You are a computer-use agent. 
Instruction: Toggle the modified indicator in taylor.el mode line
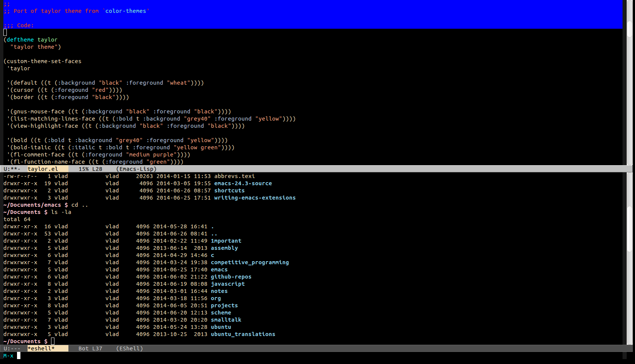point(15,169)
